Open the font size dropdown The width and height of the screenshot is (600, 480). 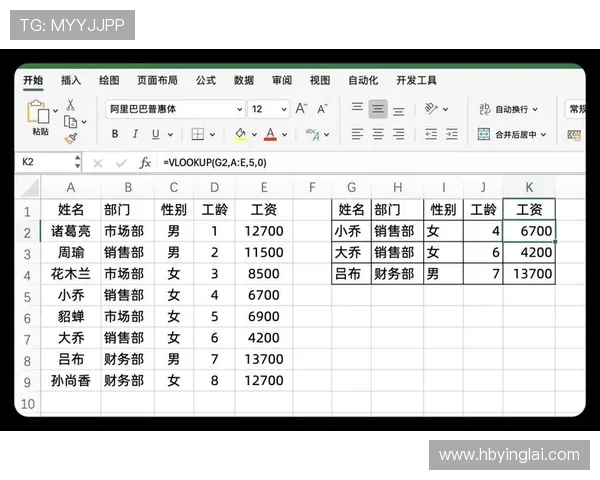[x=283, y=109]
